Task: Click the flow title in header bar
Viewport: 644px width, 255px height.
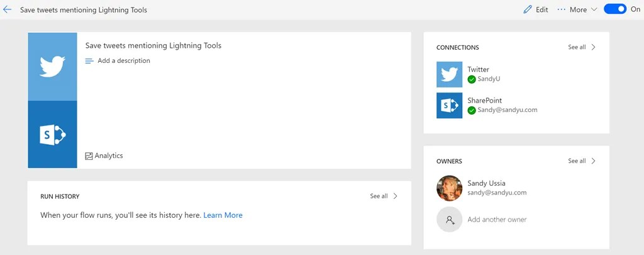Action: coord(84,10)
